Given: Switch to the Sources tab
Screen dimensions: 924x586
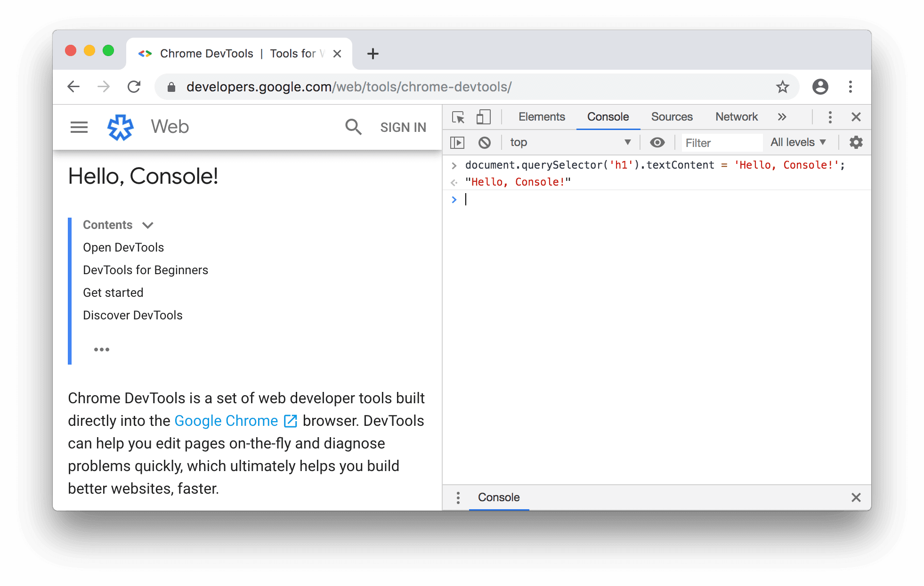Looking at the screenshot, I should point(672,116).
